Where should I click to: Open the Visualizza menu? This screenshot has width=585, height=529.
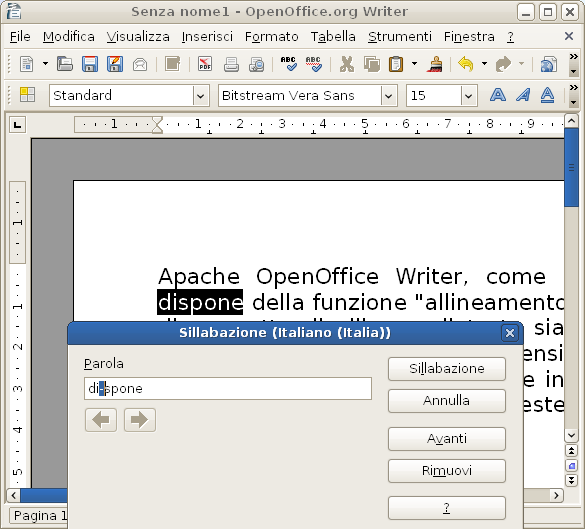(x=138, y=37)
